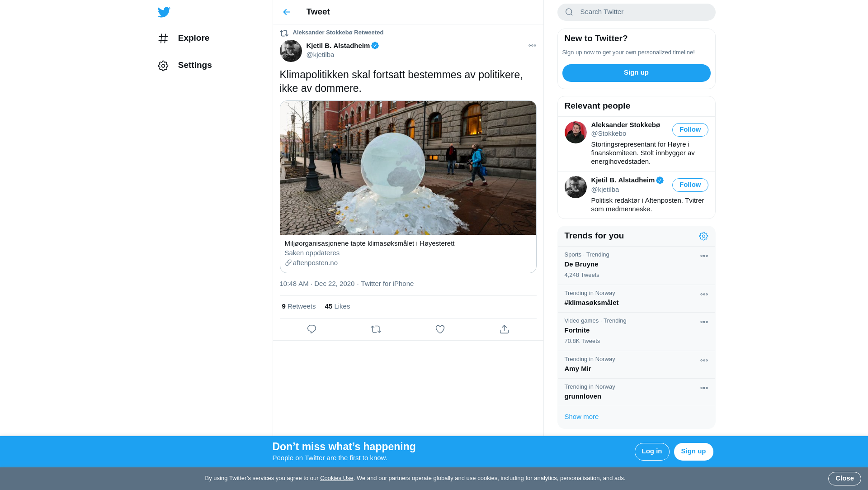This screenshot has height=490, width=868.
Task: Open the Cookies Use link
Action: click(336, 478)
